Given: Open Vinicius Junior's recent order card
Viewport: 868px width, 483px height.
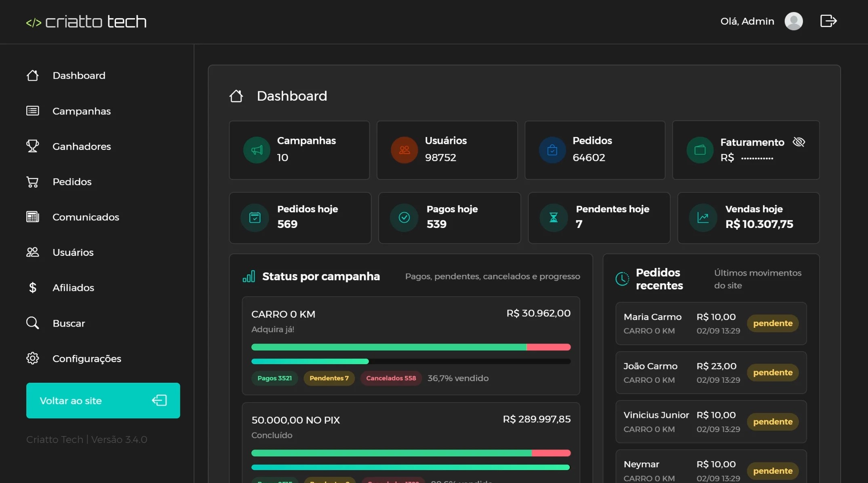Looking at the screenshot, I should [711, 422].
